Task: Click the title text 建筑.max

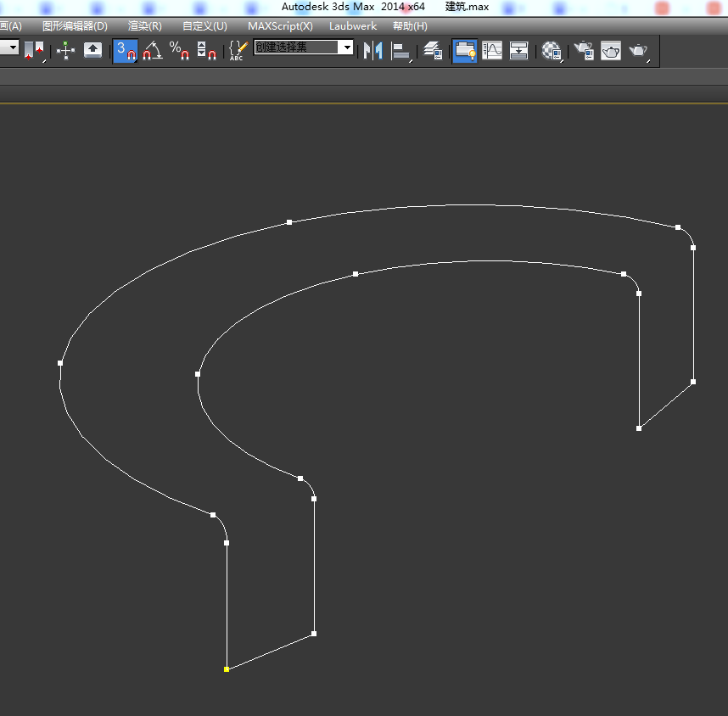Action: pos(467,7)
